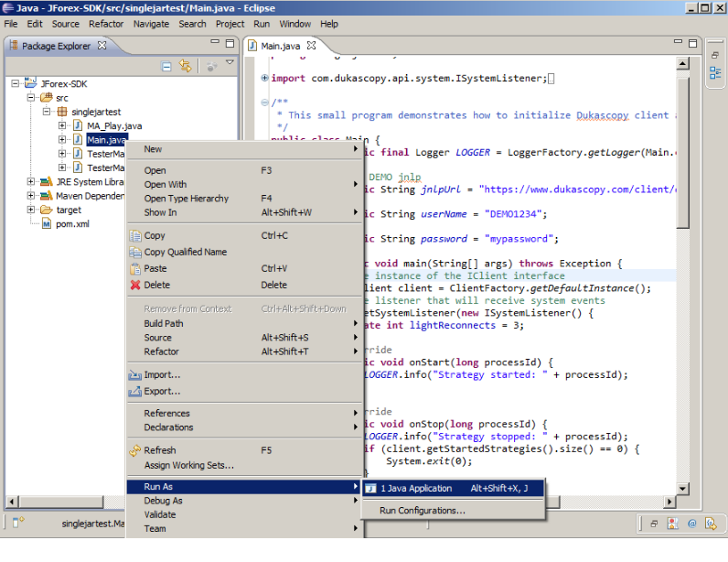Choose Build Path submenu
Screen dimensions: 728x562
click(x=244, y=323)
